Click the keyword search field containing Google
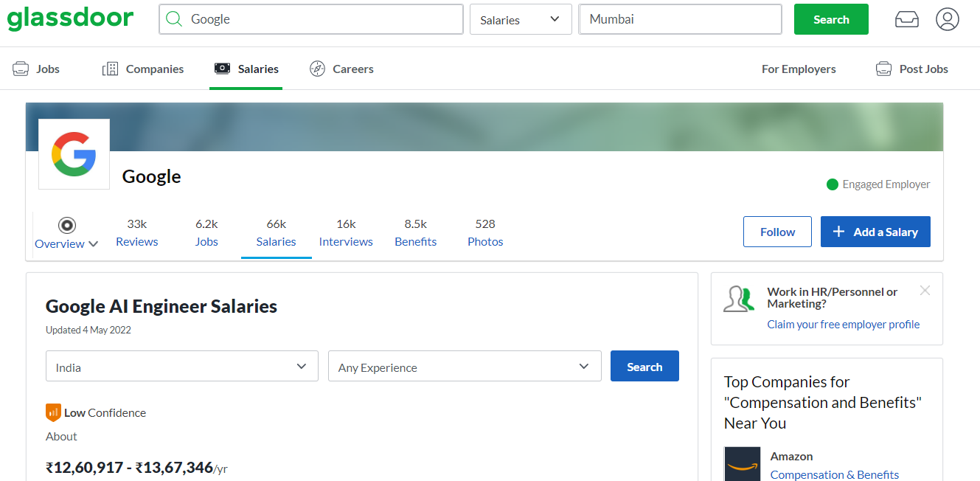 [x=311, y=19]
